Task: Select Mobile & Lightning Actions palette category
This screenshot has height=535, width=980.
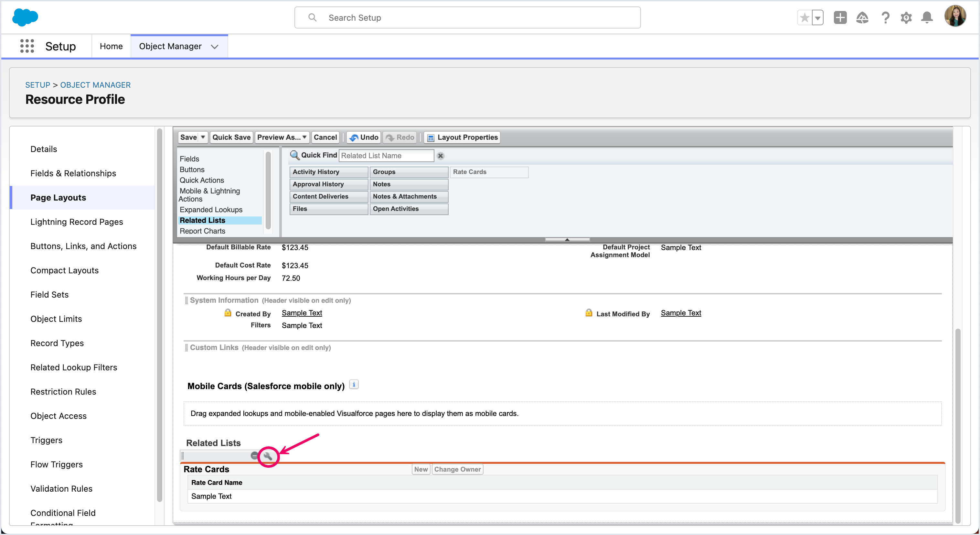Action: (210, 195)
